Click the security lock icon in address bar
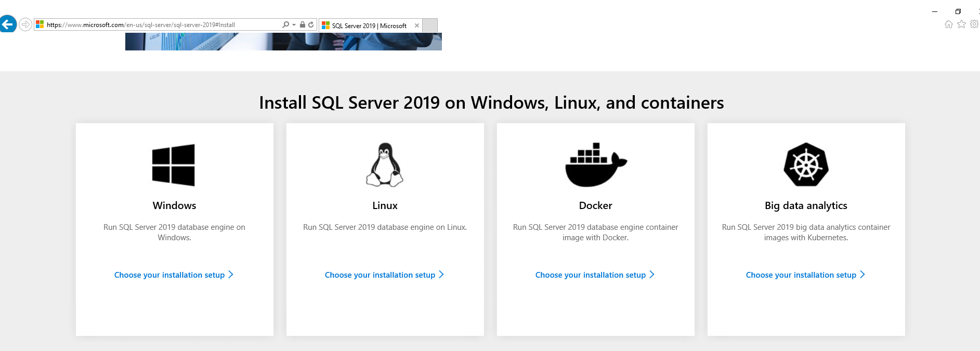The image size is (980, 351). click(303, 24)
